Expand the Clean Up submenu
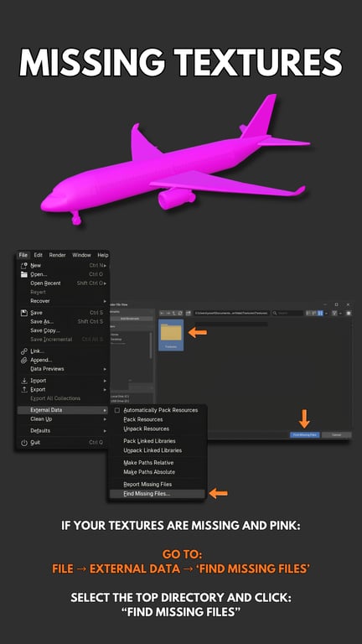 point(62,419)
